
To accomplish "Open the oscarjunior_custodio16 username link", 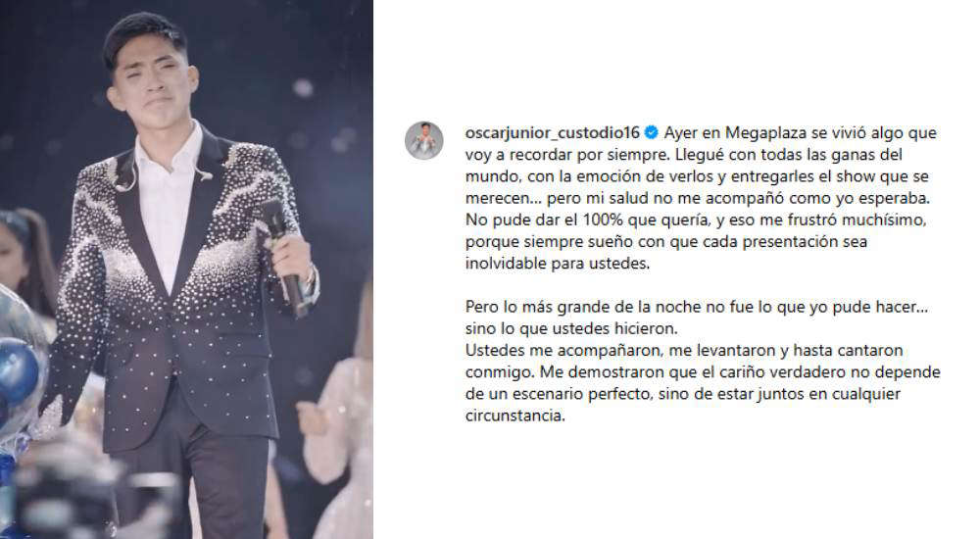I will (x=553, y=133).
